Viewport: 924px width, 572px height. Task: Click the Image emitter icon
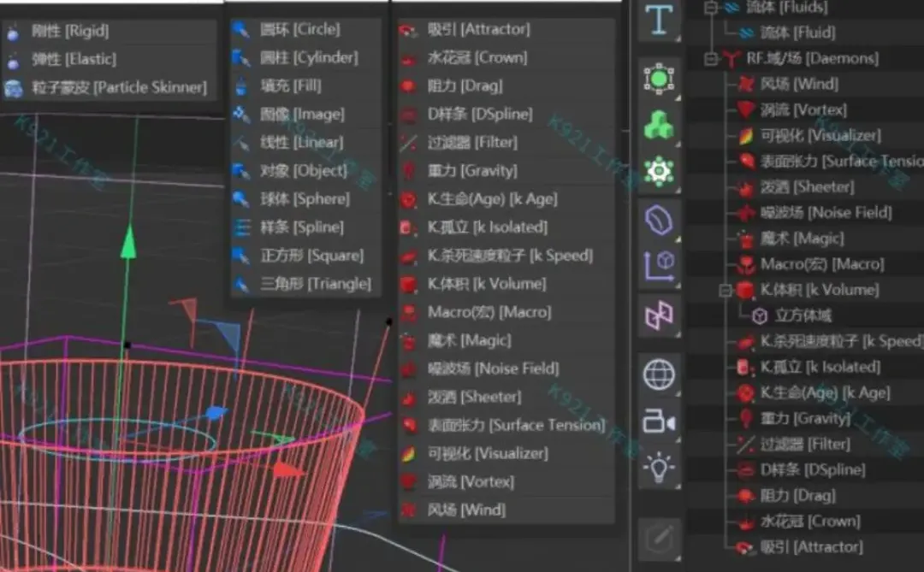[241, 114]
